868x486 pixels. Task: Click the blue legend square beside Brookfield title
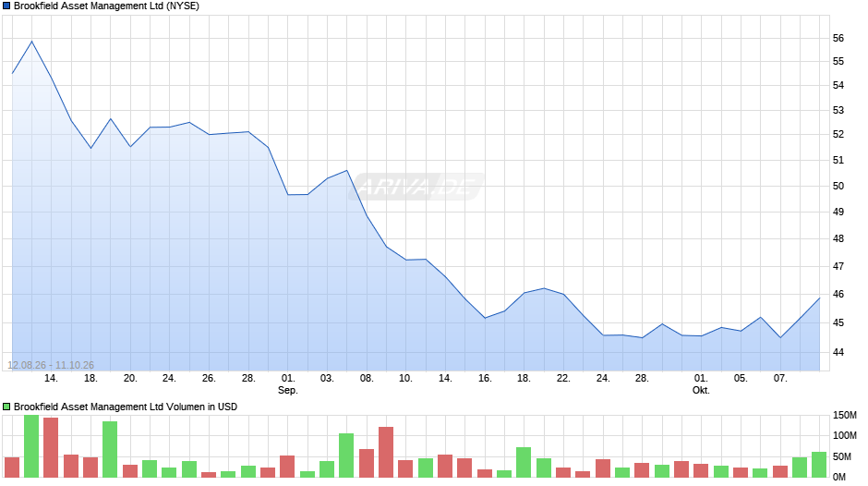coord(6,6)
